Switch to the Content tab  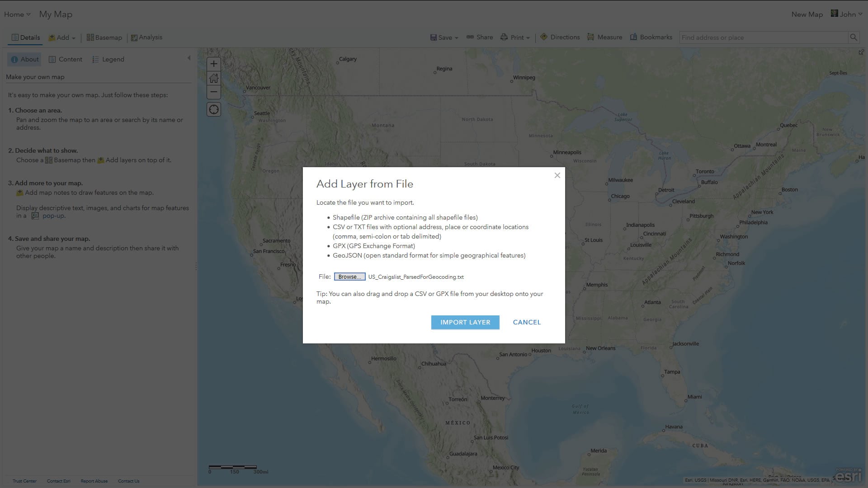click(x=66, y=60)
